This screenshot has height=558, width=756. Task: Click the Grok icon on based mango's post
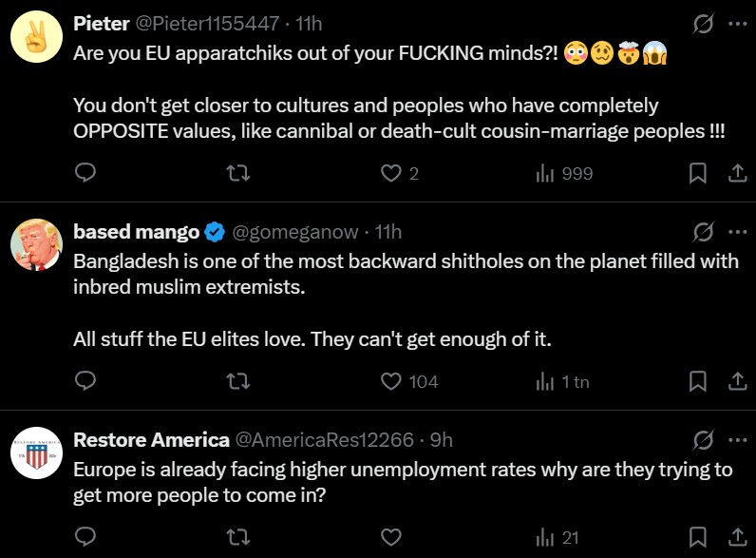[704, 232]
